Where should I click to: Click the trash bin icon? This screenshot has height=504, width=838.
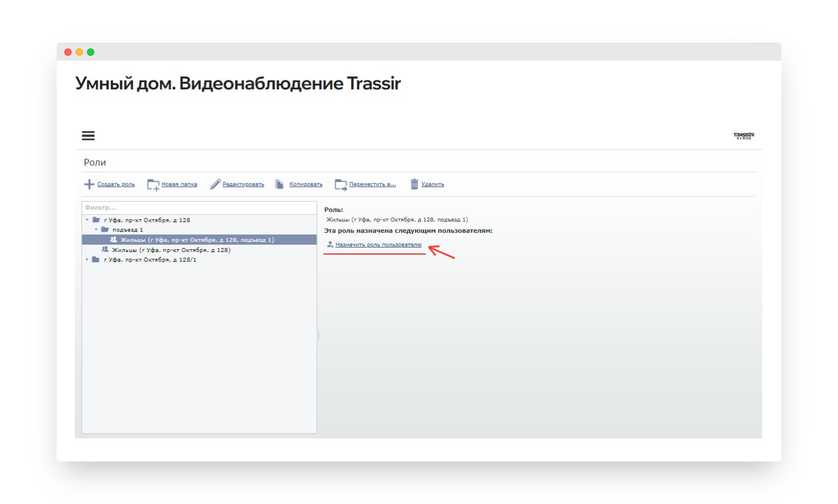(x=414, y=184)
